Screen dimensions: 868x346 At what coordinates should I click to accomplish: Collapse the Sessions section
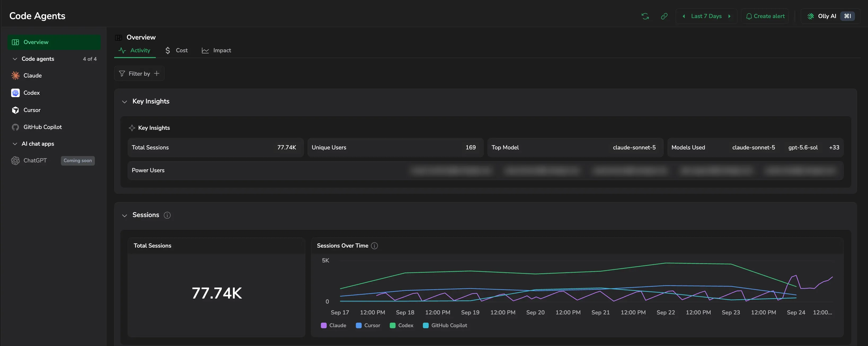[125, 215]
